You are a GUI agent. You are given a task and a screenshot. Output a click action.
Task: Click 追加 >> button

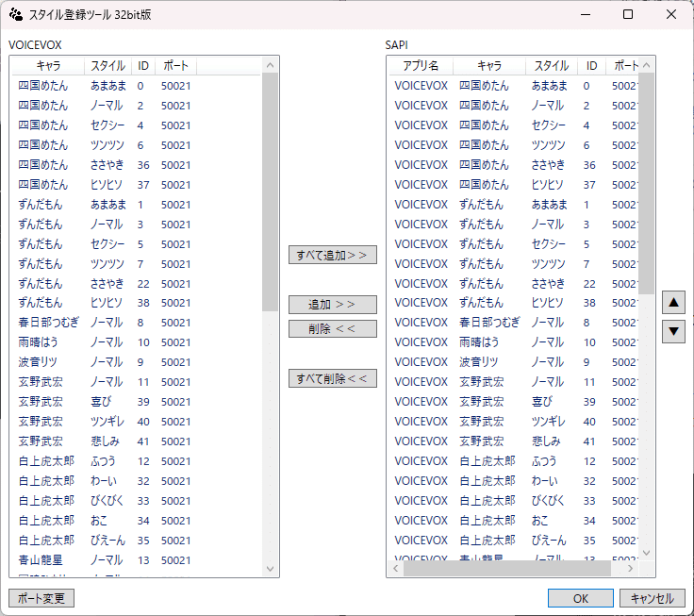tap(333, 305)
